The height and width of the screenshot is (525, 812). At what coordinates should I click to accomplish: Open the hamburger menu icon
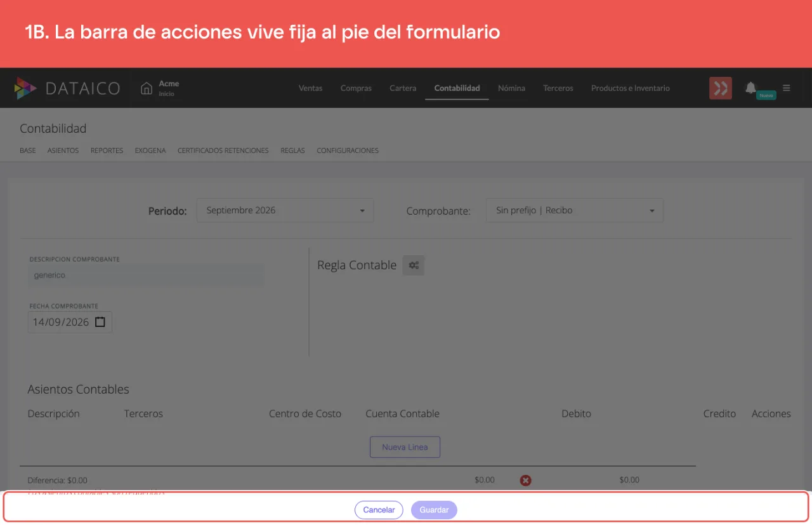point(787,88)
